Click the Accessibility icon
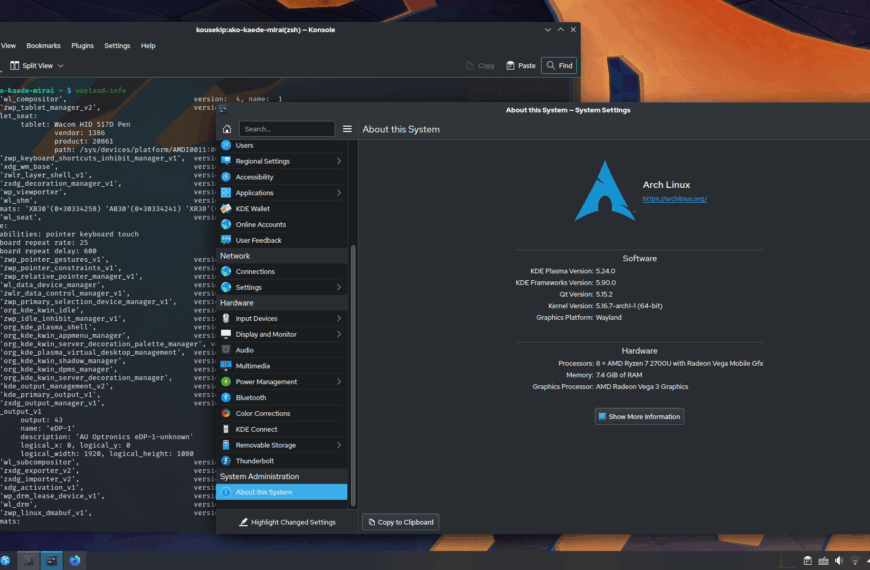This screenshot has height=570, width=870. [226, 177]
